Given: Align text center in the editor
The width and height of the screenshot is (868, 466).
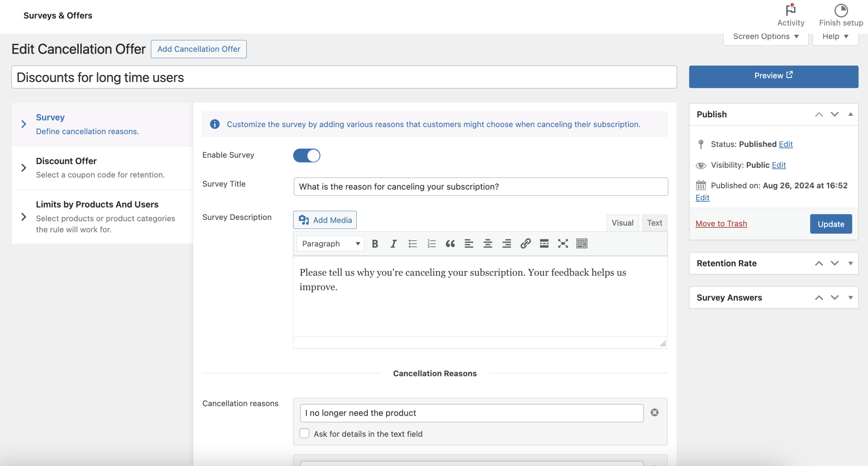Looking at the screenshot, I should (x=488, y=244).
